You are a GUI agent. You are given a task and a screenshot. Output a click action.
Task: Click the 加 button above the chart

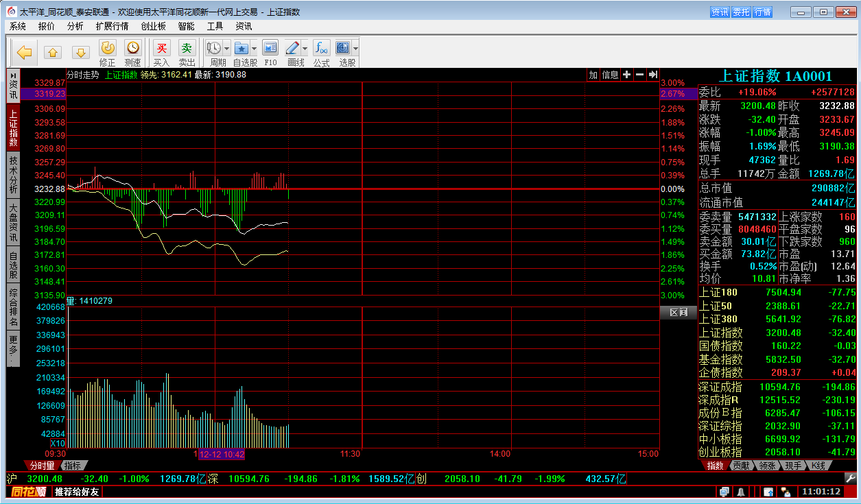point(593,75)
